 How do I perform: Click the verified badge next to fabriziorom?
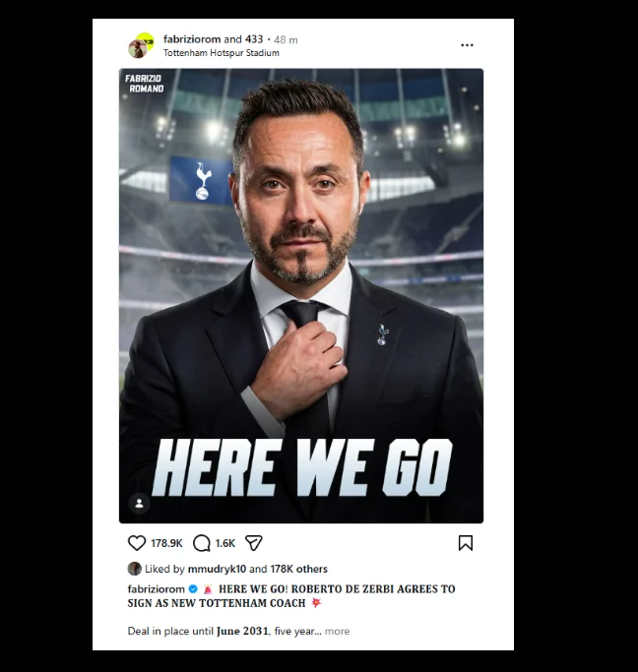[194, 589]
